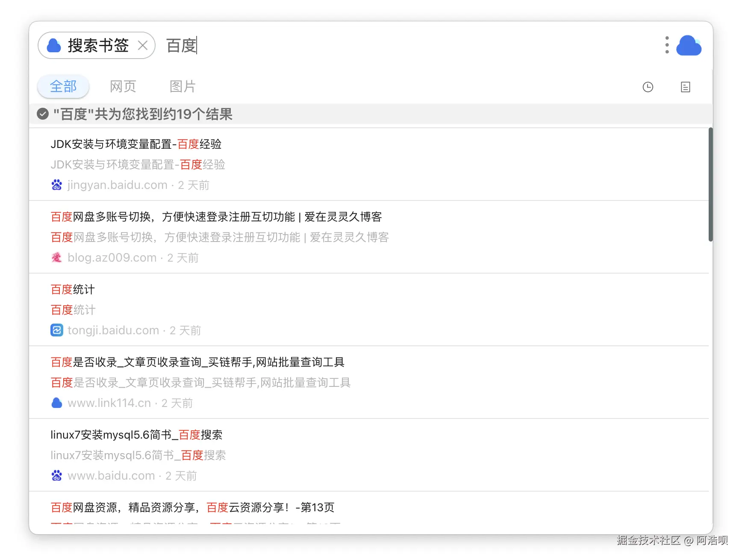Open result 百度是否收录_文章页收录查询
This screenshot has width=742, height=560.
tap(197, 362)
